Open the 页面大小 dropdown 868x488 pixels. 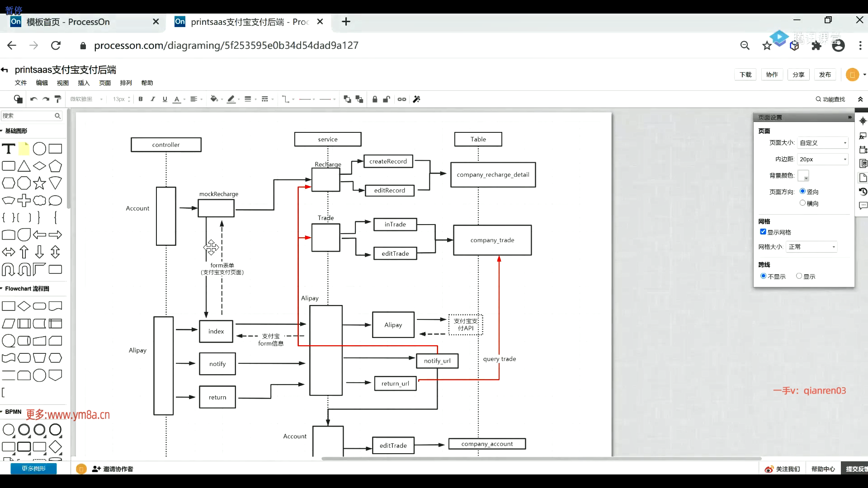tap(822, 143)
